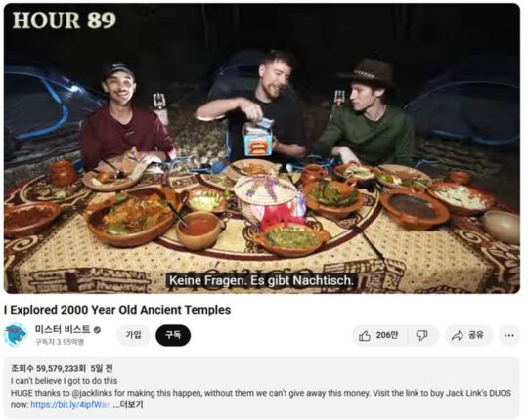Screen dimensions: 528x420
Task: Click the 가입 join button
Action: (x=133, y=335)
